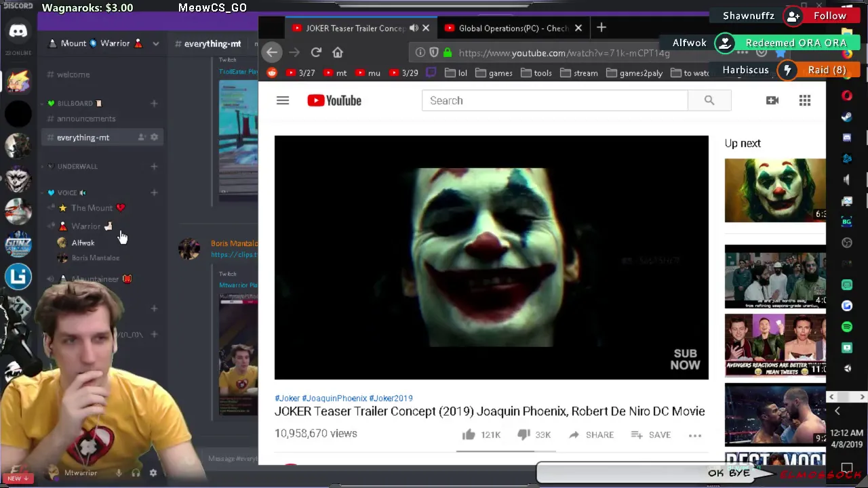Open the taskbar clock 12:12 AM
Viewport: 868px width, 488px height.
(x=847, y=439)
